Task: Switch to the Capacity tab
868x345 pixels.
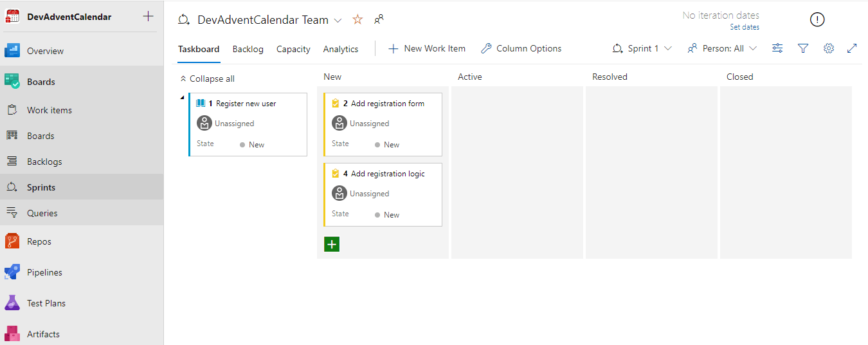Action: [x=293, y=49]
